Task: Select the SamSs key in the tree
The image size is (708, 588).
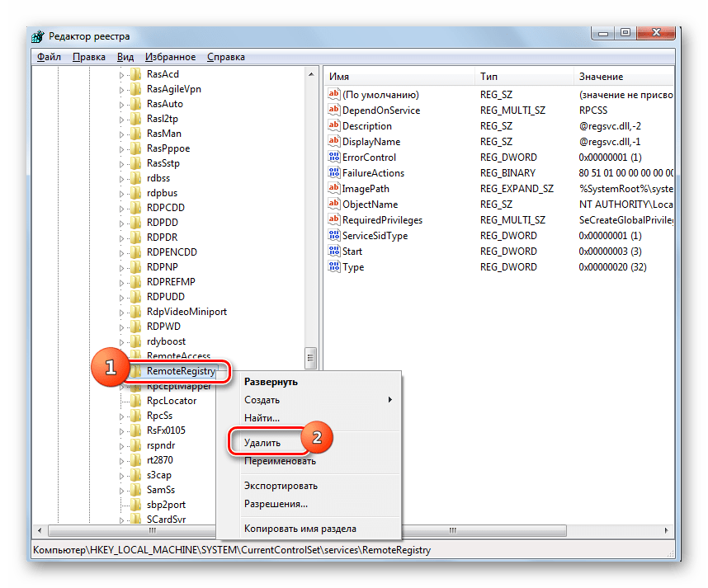Action: (163, 490)
